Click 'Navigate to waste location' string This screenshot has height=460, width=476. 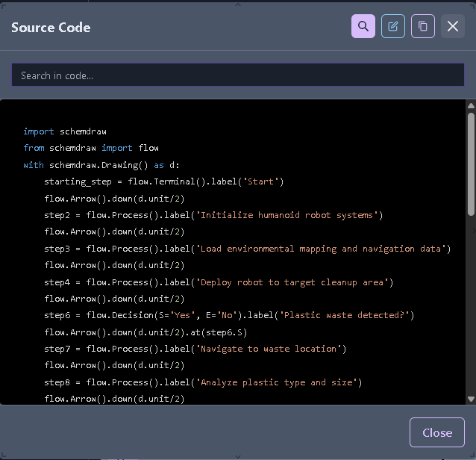269,349
